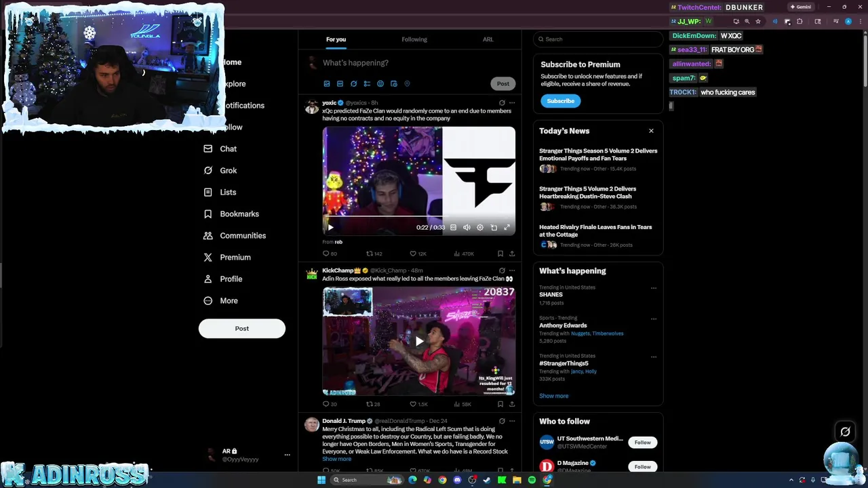Follow D Magazine
This screenshot has height=488, width=868.
pos(642,466)
